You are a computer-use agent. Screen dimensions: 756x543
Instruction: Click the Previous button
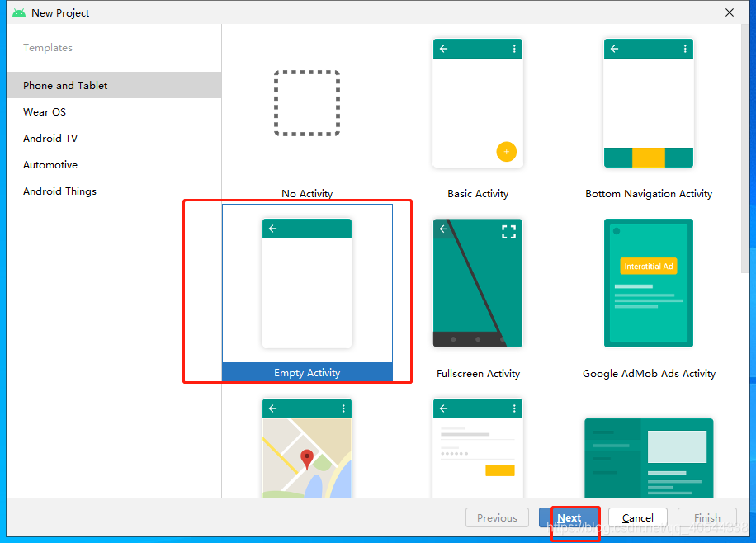click(x=497, y=517)
